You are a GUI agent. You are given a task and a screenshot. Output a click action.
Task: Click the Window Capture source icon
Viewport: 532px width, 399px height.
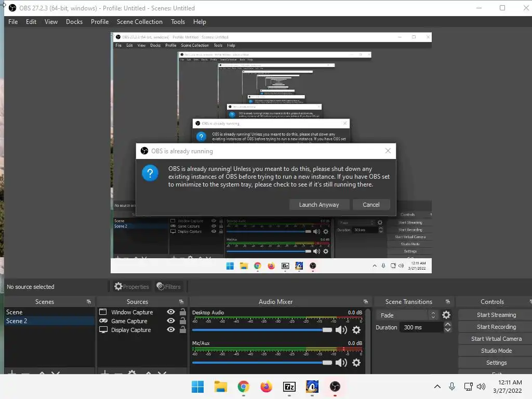coord(103,312)
